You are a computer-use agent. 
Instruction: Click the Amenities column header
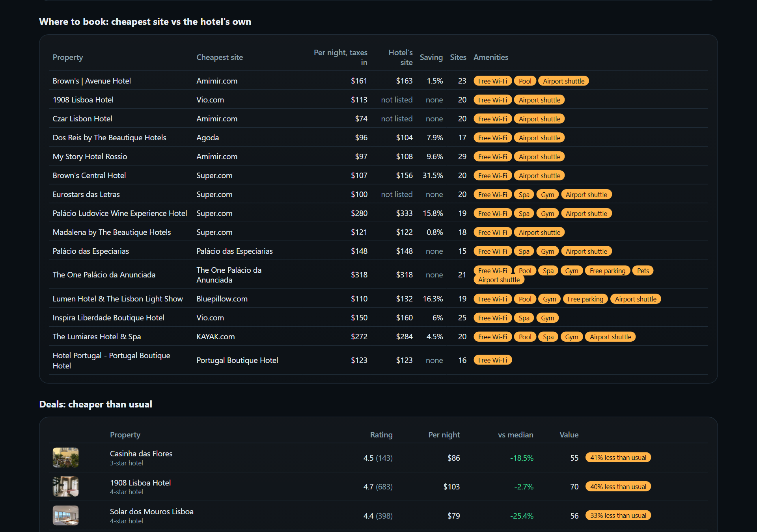(x=490, y=57)
